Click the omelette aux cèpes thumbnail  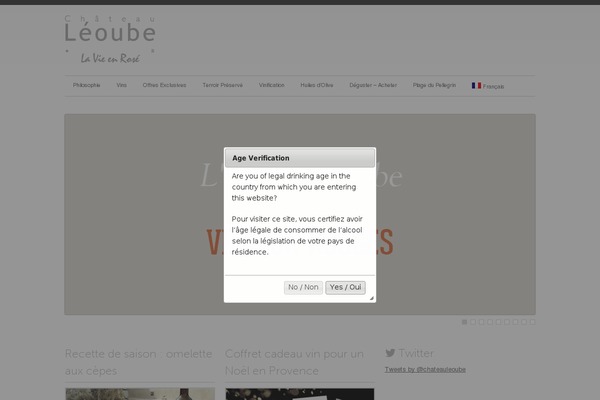click(140, 394)
